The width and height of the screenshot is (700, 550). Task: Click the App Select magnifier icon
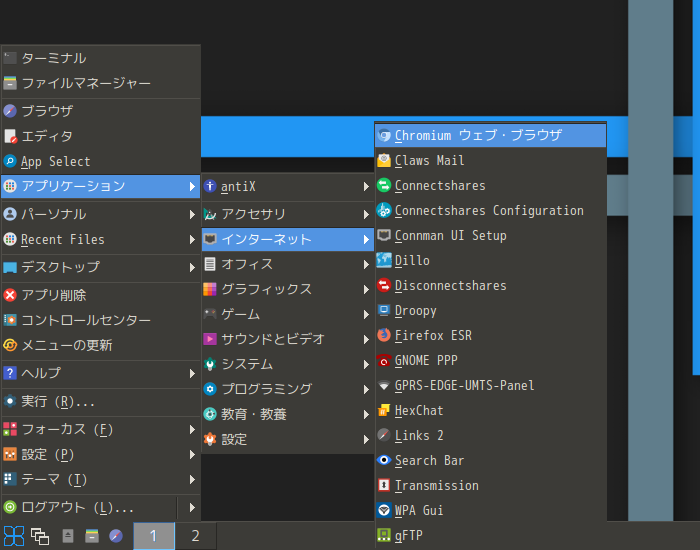coord(10,161)
